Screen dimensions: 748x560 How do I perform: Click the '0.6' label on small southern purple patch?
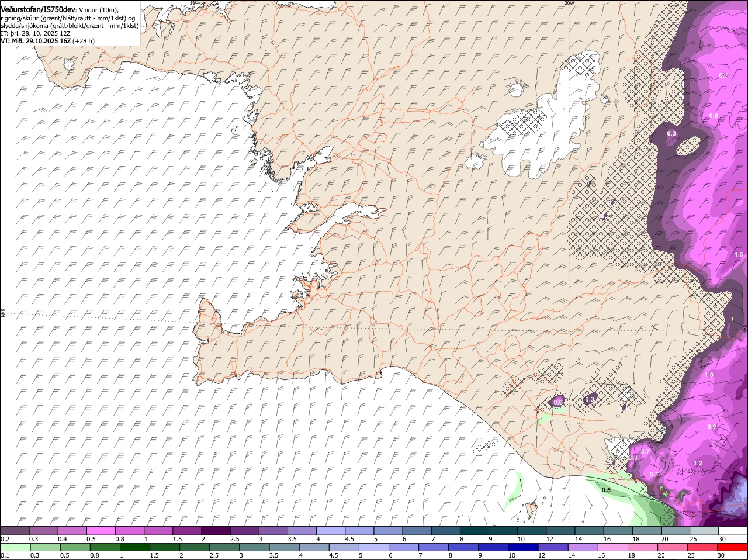557,402
